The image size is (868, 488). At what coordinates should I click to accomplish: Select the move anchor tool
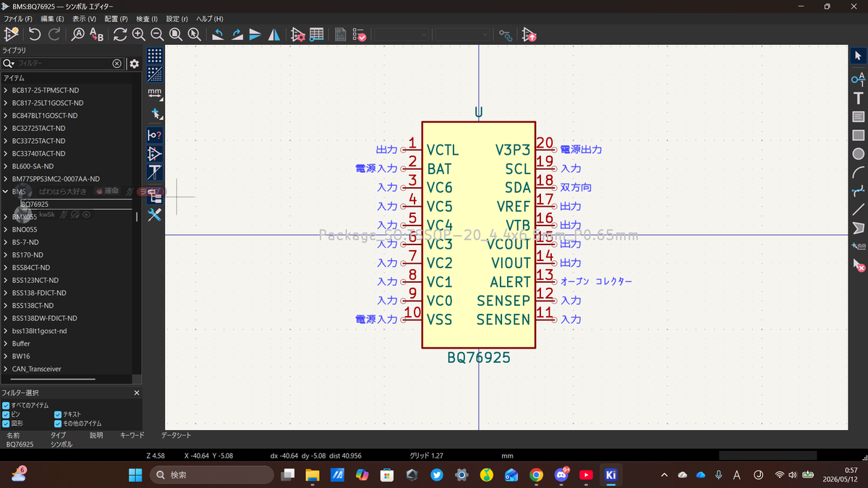(858, 248)
